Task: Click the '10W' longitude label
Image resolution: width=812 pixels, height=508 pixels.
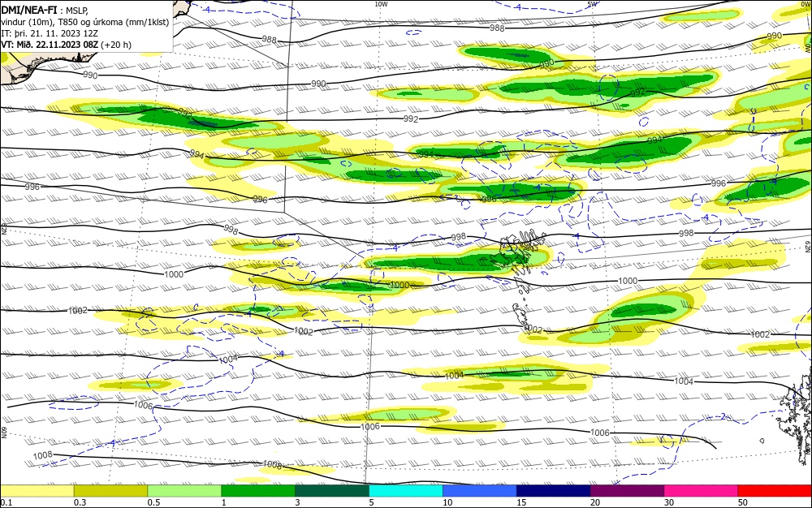Action: pos(381,4)
